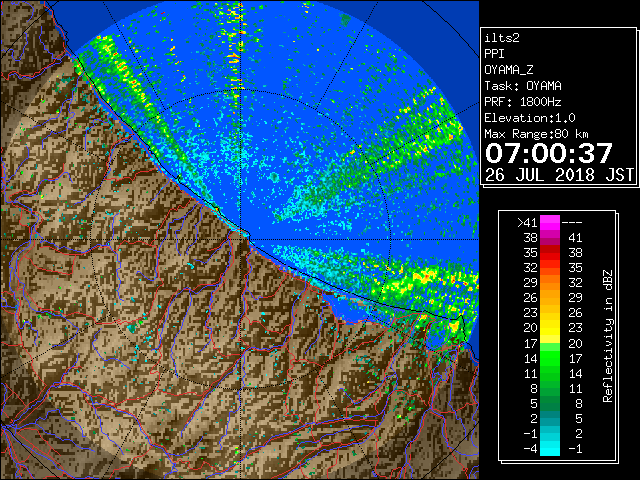Viewport: 640px width, 480px height.
Task: Click the '-4' legend value label
Action: tap(531, 449)
